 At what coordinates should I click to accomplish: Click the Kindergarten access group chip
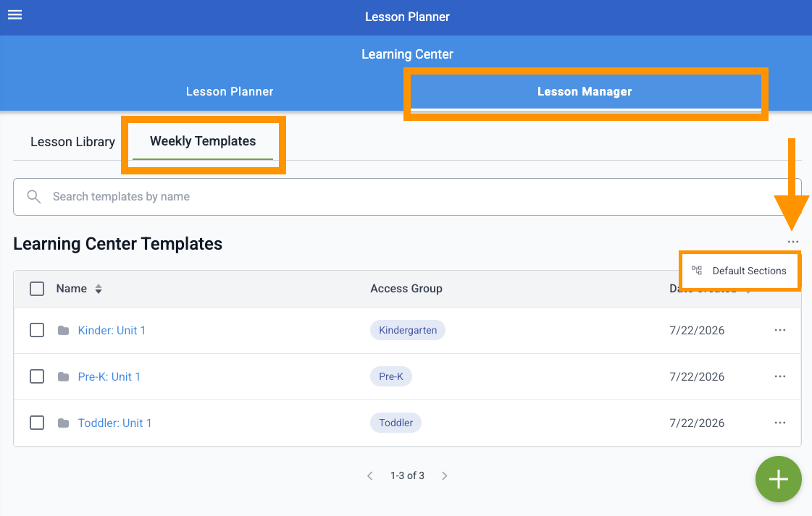coord(408,330)
